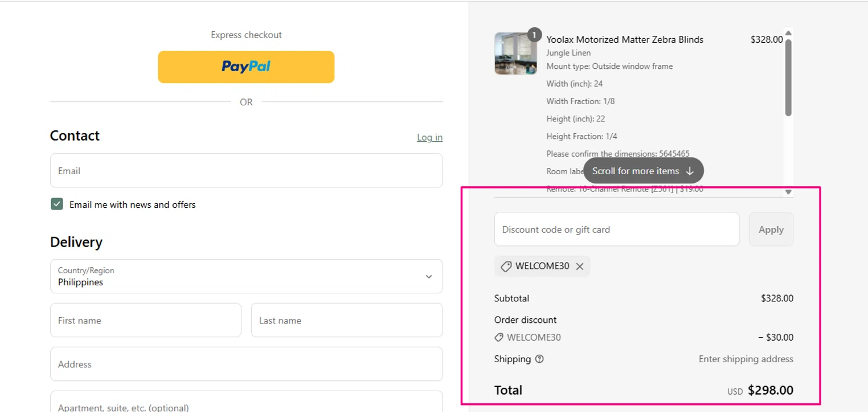Click the Yoolax Motorized Matter Zebra Blinds title

(625, 39)
